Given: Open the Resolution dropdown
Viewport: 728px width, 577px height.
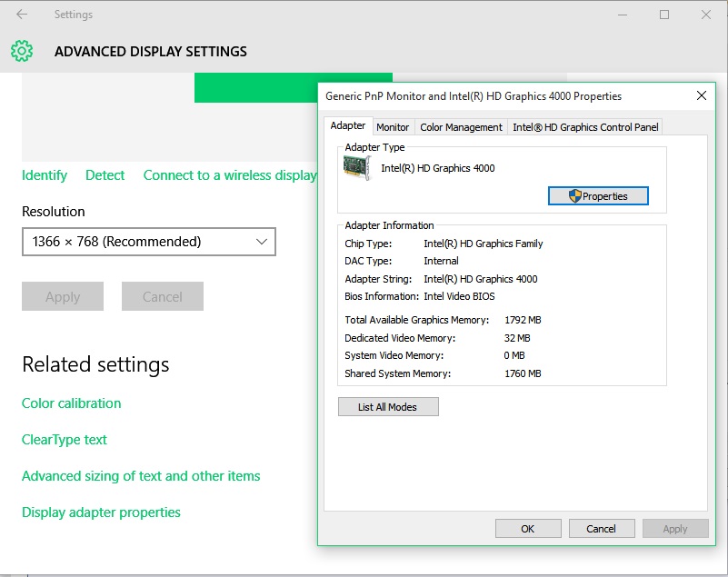Looking at the screenshot, I should coord(149,242).
